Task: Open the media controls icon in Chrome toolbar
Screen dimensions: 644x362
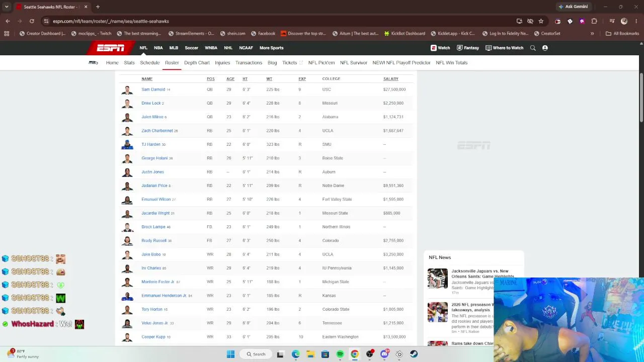Action: [612, 21]
